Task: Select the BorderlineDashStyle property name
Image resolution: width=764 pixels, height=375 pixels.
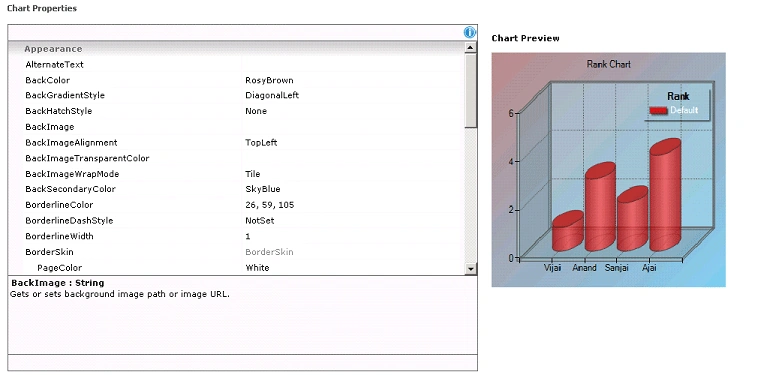Action: click(x=69, y=221)
